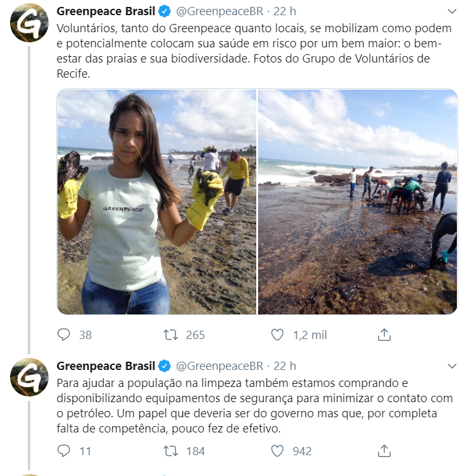Open the Greenpeace avatar on the first tweet

point(29,23)
